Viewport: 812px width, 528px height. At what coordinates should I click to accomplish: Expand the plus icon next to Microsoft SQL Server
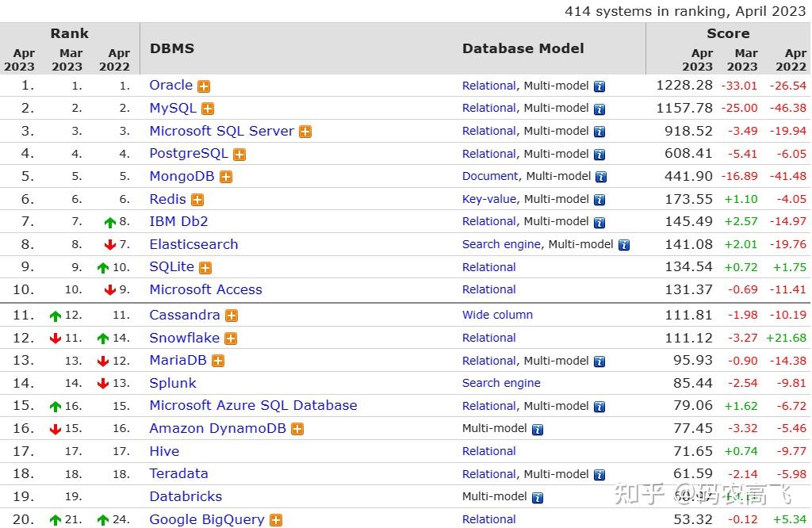(x=304, y=131)
